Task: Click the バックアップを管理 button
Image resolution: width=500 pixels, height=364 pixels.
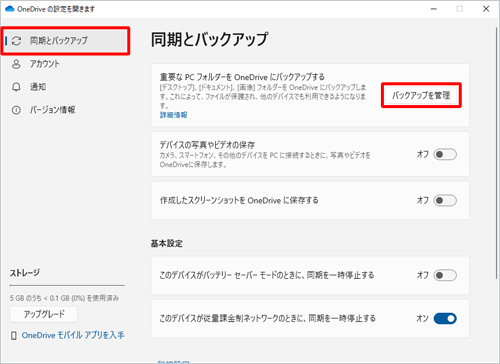Action: (421, 95)
